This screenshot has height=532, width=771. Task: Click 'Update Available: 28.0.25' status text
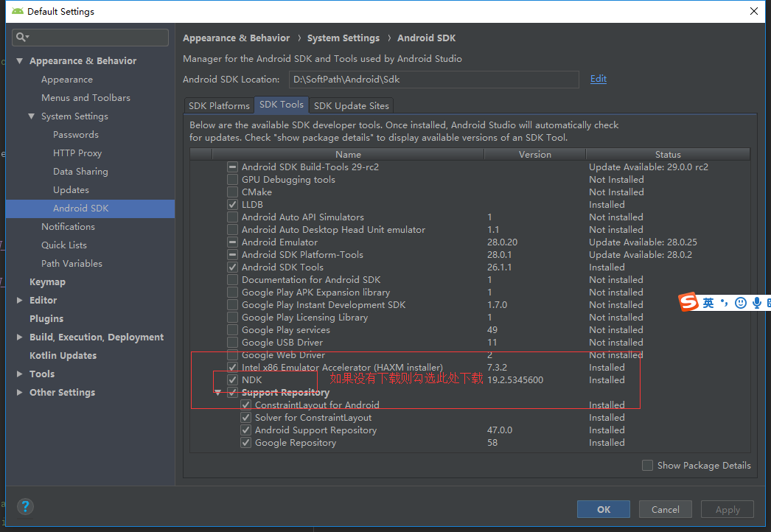(643, 242)
